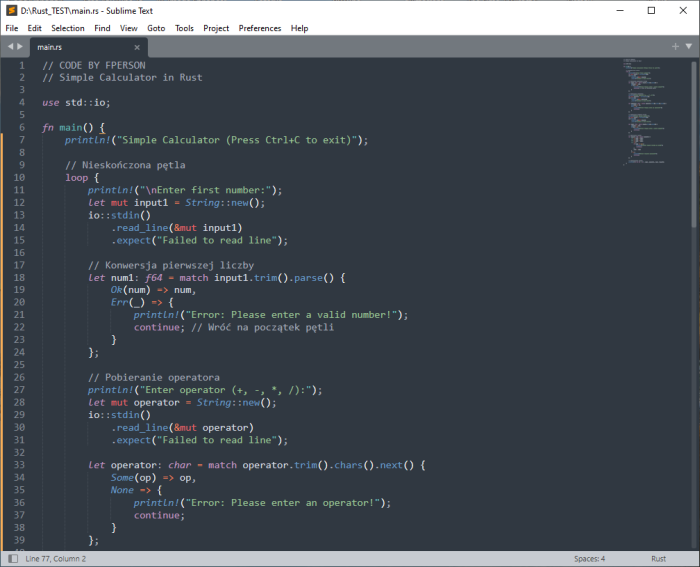This screenshot has width=700, height=567.
Task: Open the Project menu
Action: tap(216, 28)
